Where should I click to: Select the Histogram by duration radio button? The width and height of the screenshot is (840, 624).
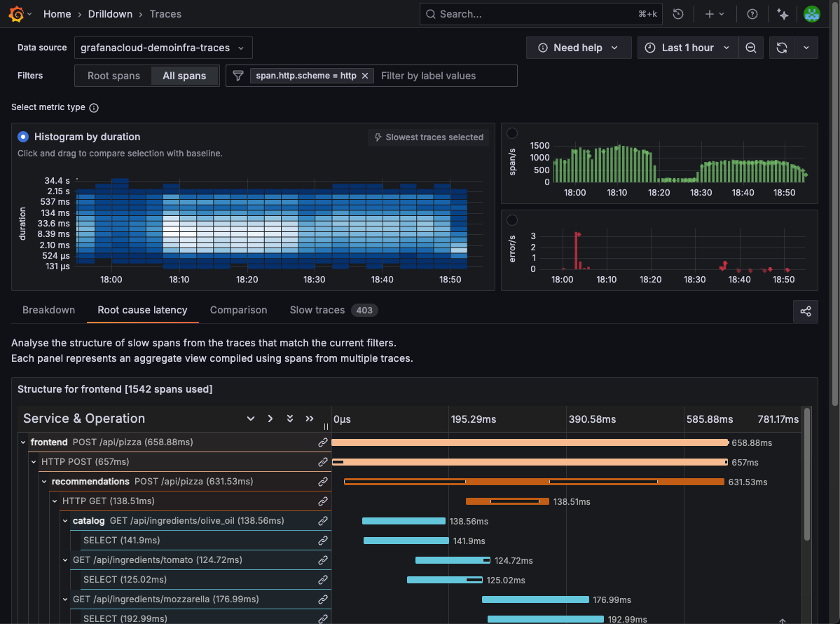tap(23, 137)
